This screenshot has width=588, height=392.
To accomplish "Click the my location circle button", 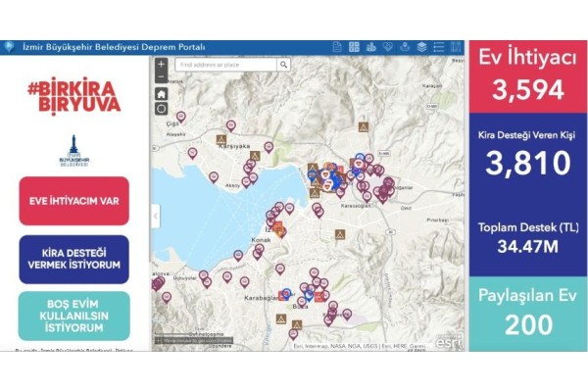I will (161, 109).
